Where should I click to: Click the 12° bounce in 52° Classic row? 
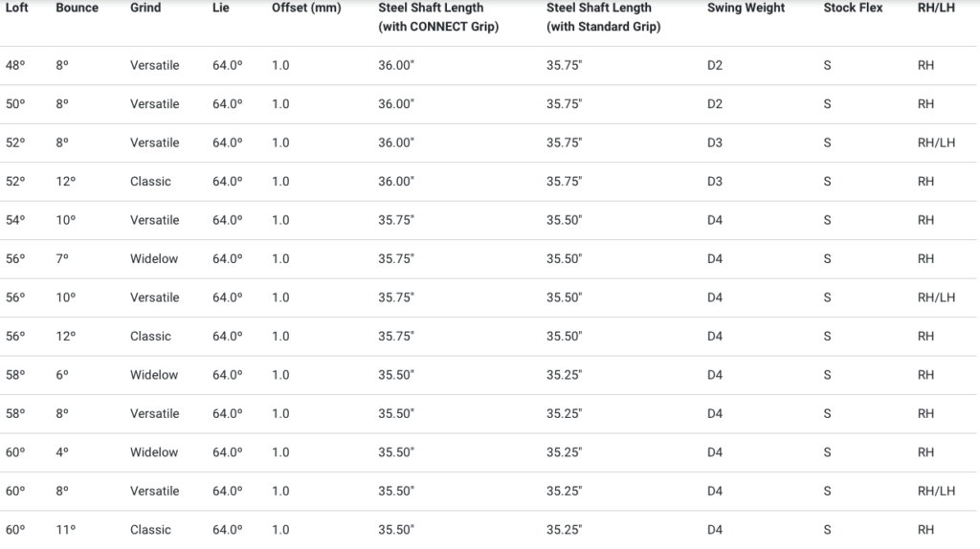(66, 181)
